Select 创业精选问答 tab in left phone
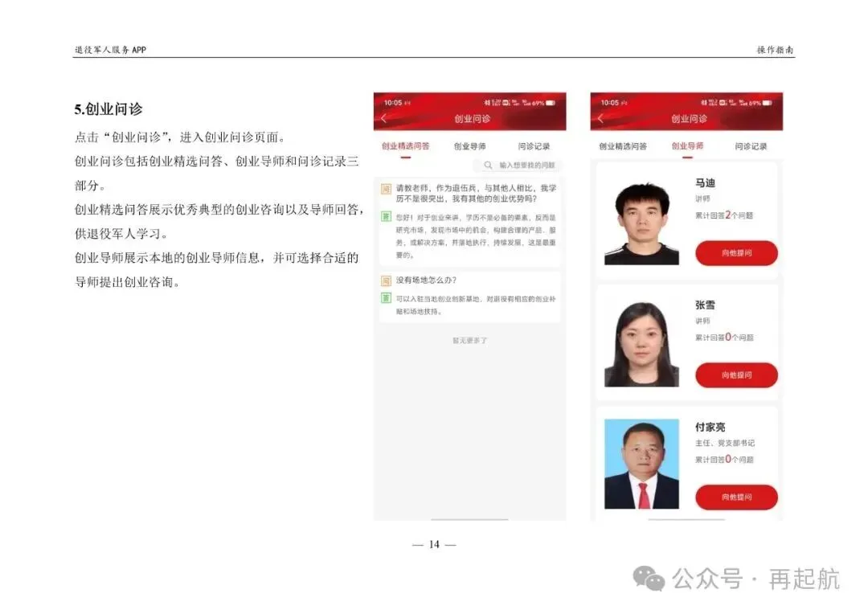The image size is (868, 614). tap(405, 146)
